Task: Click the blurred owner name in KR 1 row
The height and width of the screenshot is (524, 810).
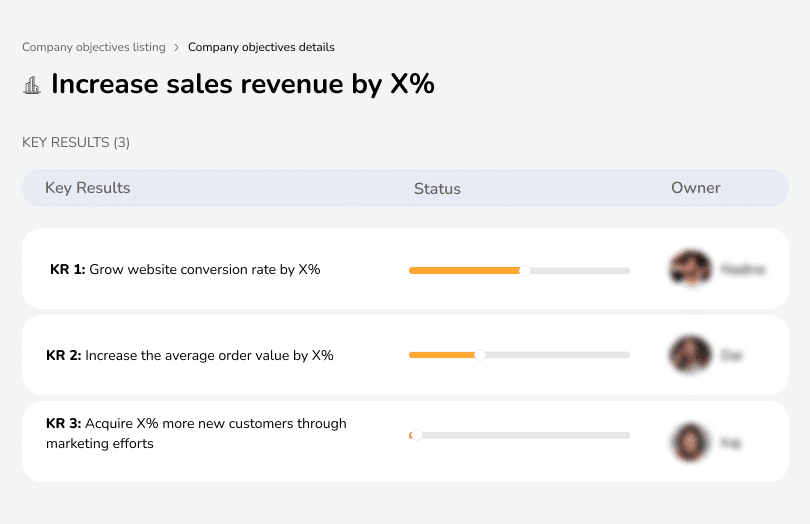Action: click(x=743, y=269)
